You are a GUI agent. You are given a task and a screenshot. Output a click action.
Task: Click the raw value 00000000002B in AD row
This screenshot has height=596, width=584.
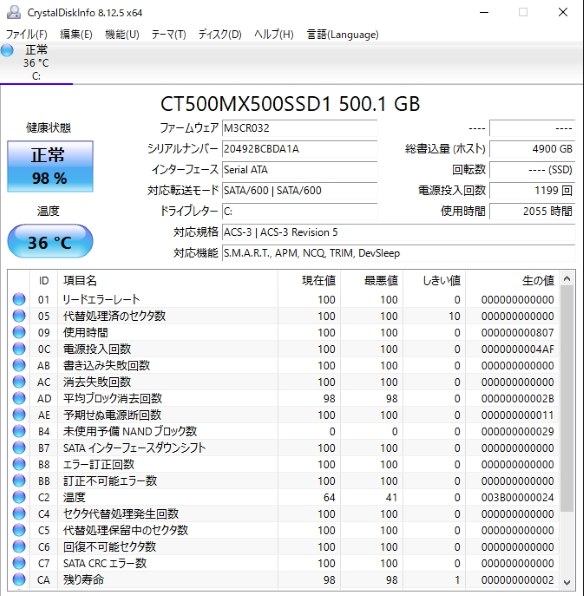(517, 398)
